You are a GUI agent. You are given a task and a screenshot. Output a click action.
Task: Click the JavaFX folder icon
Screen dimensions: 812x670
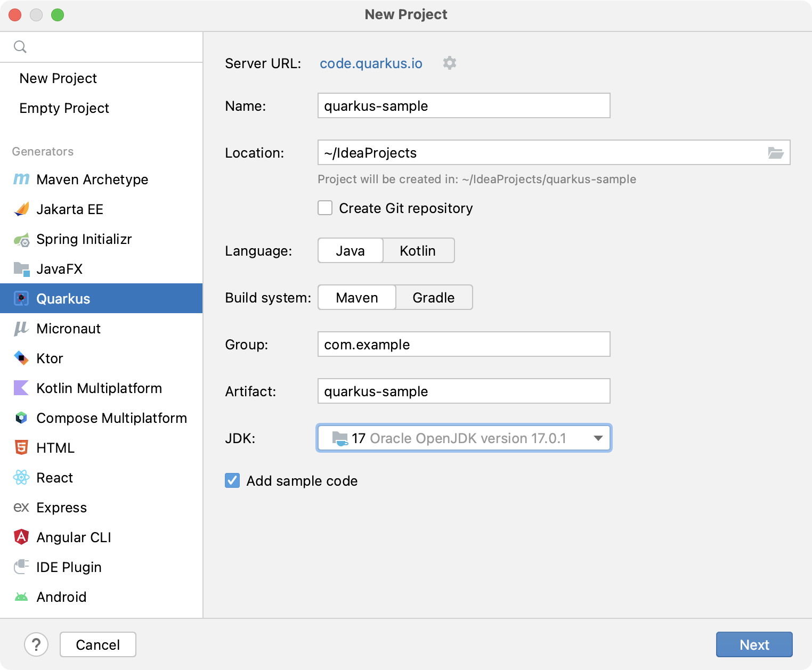(x=21, y=269)
